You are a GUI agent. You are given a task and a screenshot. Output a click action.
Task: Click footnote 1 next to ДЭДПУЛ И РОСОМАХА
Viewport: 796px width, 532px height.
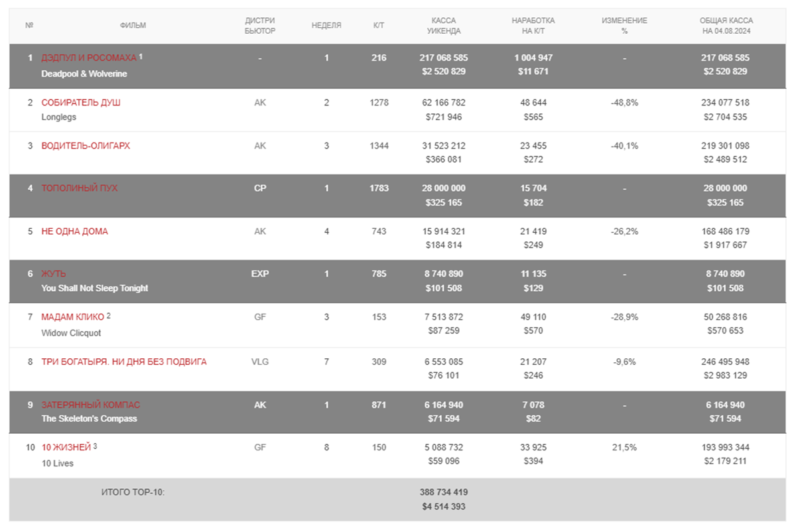point(141,56)
